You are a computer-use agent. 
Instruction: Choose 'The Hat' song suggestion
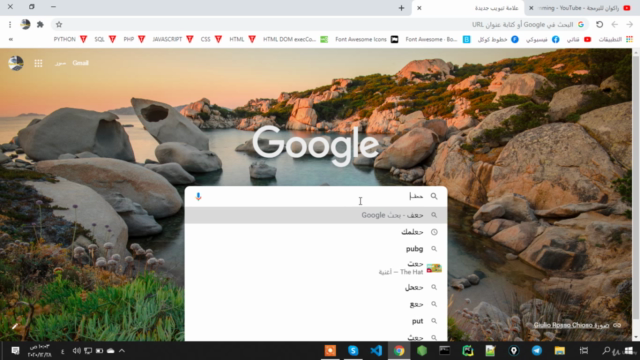coord(316,268)
